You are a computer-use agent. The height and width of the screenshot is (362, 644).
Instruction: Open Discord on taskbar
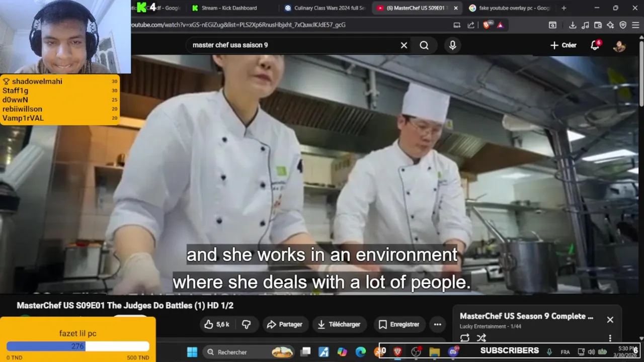(453, 352)
